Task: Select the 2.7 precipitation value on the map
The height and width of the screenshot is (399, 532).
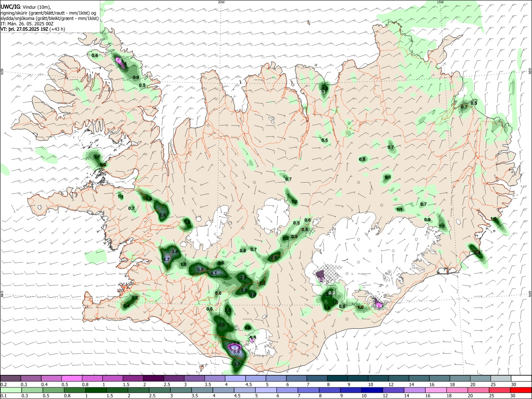Action: pos(237,364)
